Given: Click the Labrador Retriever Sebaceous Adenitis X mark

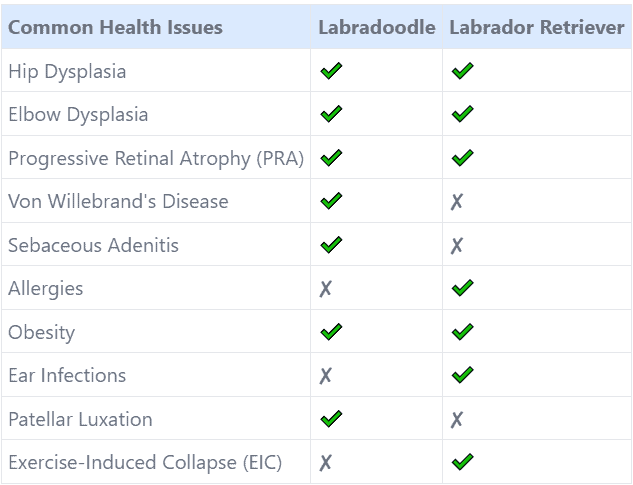Looking at the screenshot, I should 457,245.
